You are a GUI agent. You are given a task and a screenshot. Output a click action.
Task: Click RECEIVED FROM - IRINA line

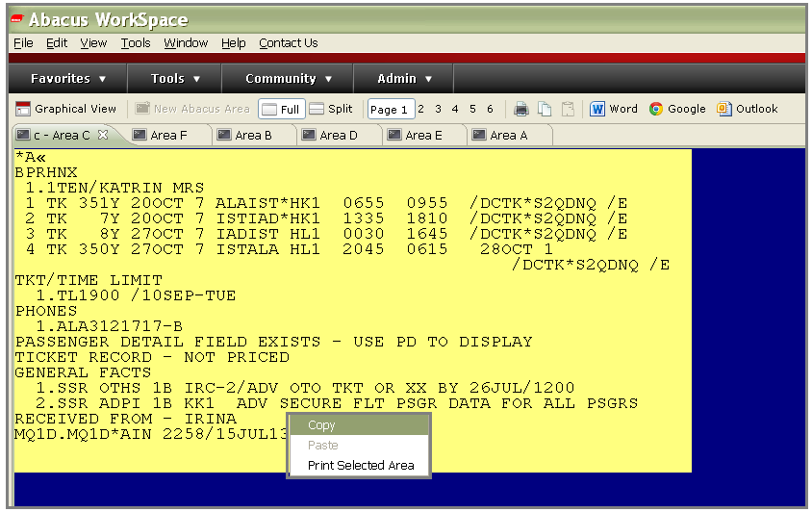[125, 419]
